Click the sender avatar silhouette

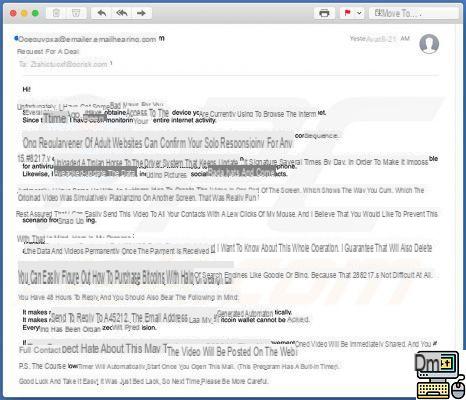(x=429, y=44)
